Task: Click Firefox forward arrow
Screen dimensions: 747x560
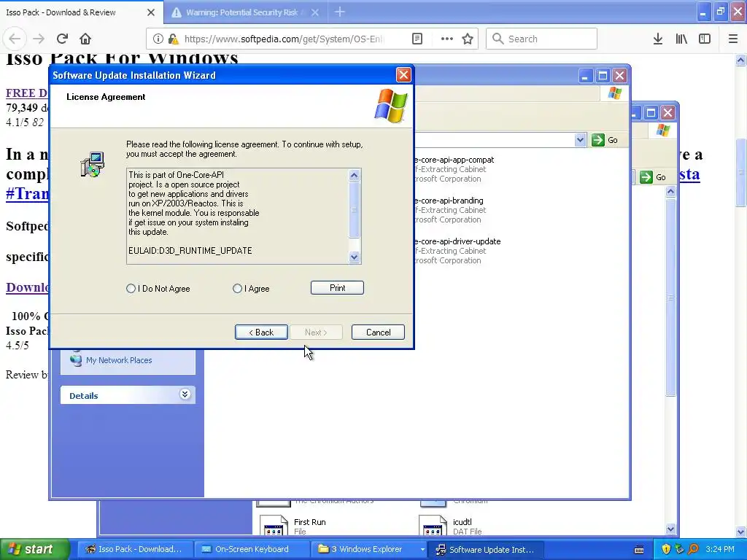Action: (39, 39)
